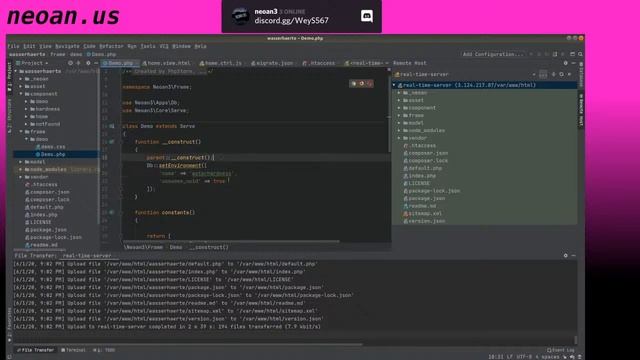Select default.php in Project tree

(x=44, y=207)
